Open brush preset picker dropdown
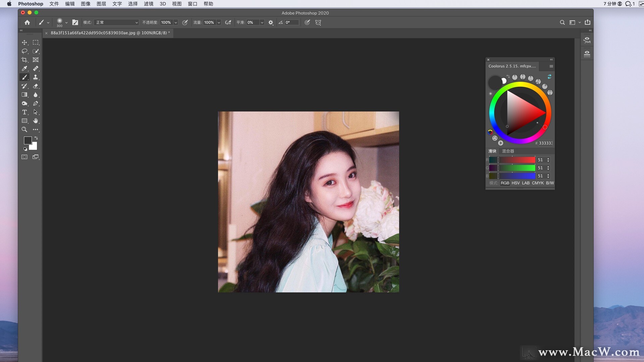Image resolution: width=644 pixels, height=362 pixels. [66, 22]
